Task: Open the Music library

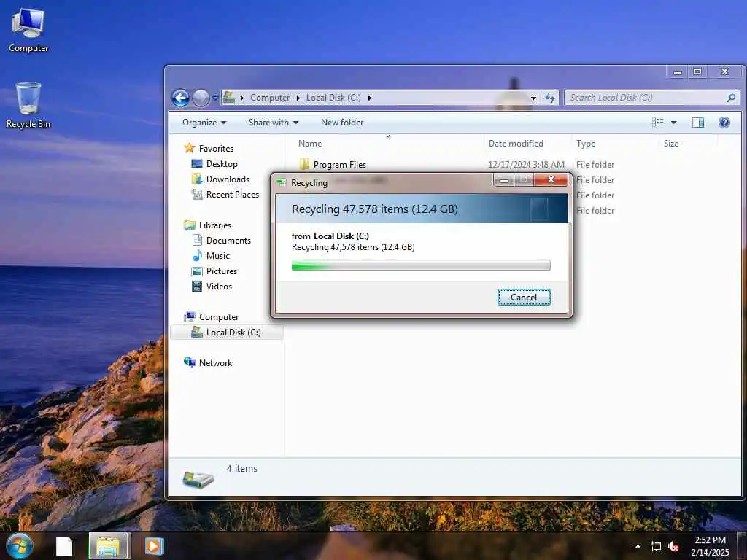Action: [x=217, y=256]
